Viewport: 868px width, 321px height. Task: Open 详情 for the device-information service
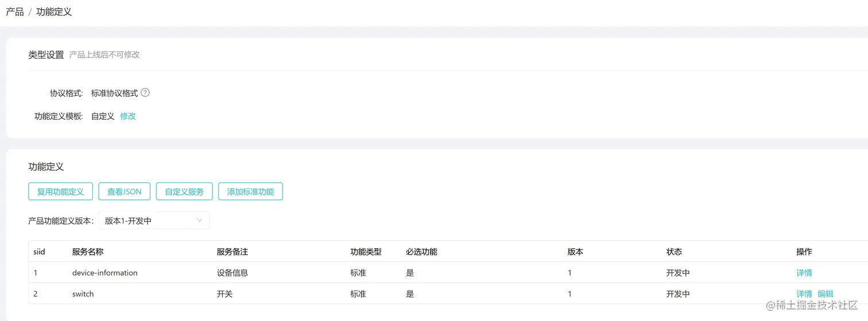coord(804,273)
